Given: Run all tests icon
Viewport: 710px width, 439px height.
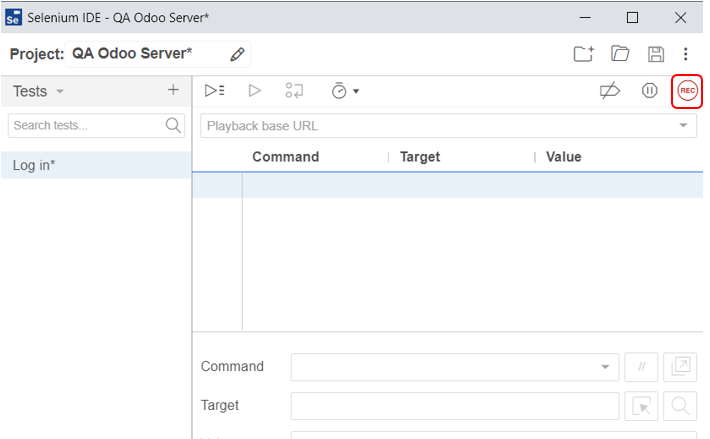Looking at the screenshot, I should tap(214, 91).
